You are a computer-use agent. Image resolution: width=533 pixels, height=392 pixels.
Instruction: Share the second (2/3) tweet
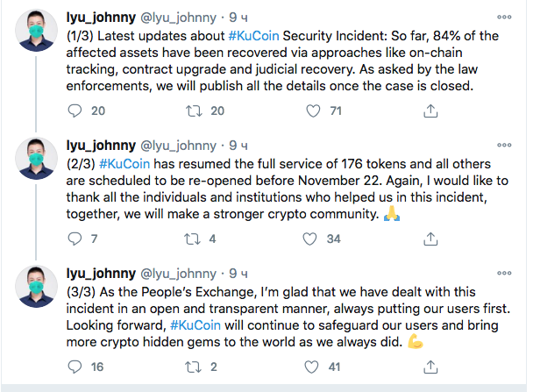430,239
